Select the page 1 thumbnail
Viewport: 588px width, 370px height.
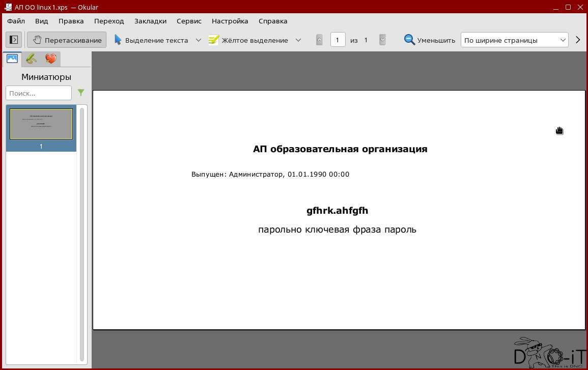tap(41, 124)
